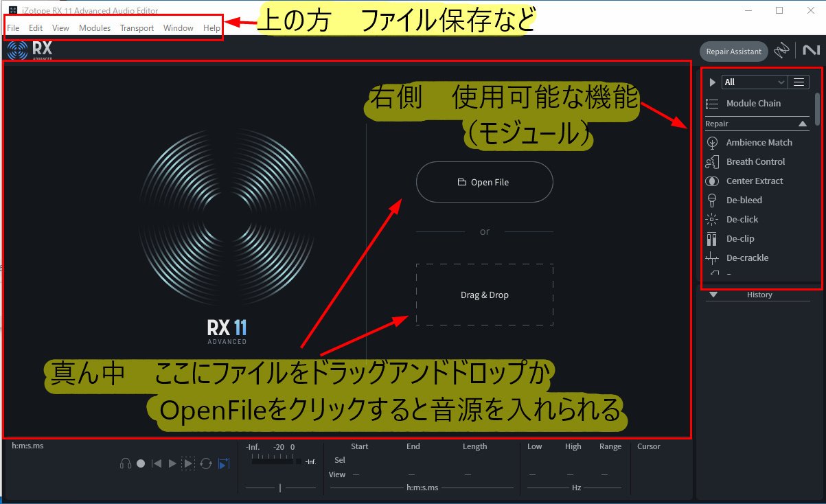Open the File menu
Viewport: 826px width, 504px height.
click(13, 28)
